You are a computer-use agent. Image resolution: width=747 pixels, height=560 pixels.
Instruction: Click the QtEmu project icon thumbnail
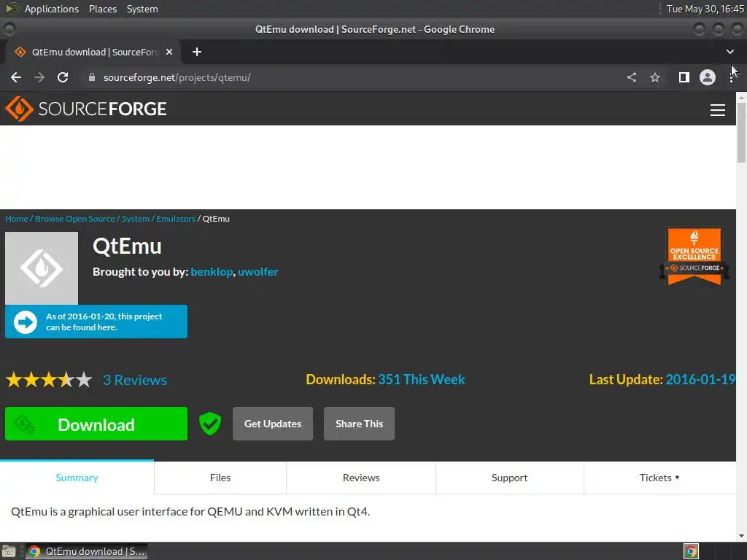click(42, 268)
